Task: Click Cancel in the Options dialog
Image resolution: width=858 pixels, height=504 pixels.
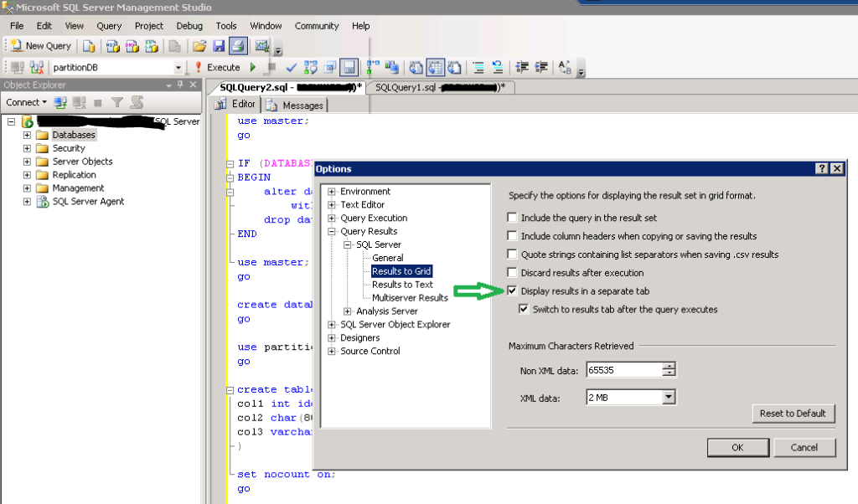Action: click(x=804, y=447)
